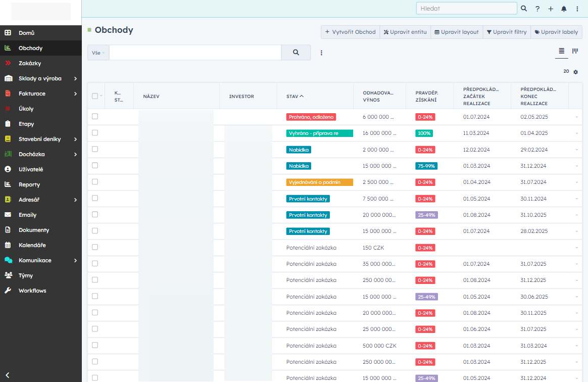Click the magnifier icon beside Hledat field
The height and width of the screenshot is (382, 588).
[524, 9]
